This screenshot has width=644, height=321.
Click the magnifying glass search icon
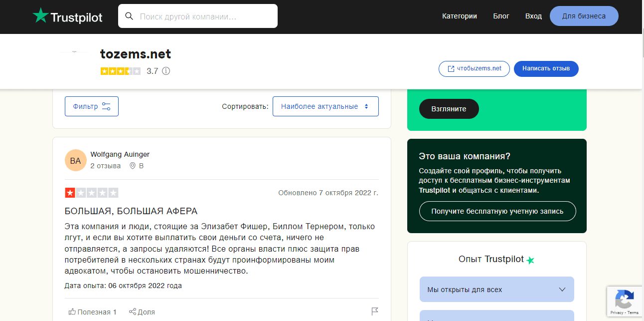pos(129,16)
